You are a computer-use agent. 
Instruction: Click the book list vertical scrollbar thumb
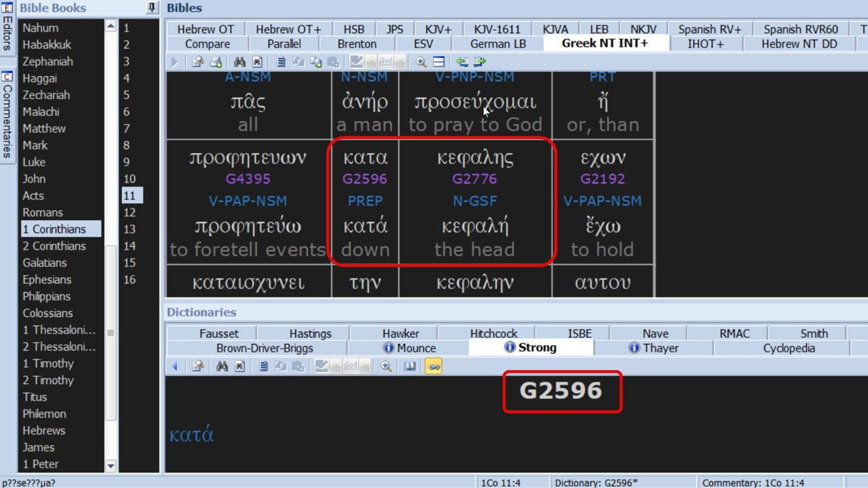[111, 332]
